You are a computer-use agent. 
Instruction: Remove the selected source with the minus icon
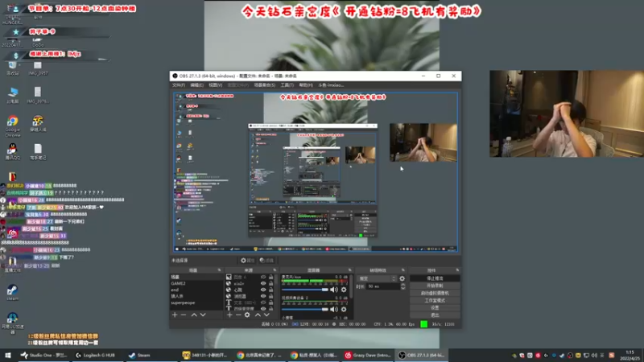pos(238,315)
